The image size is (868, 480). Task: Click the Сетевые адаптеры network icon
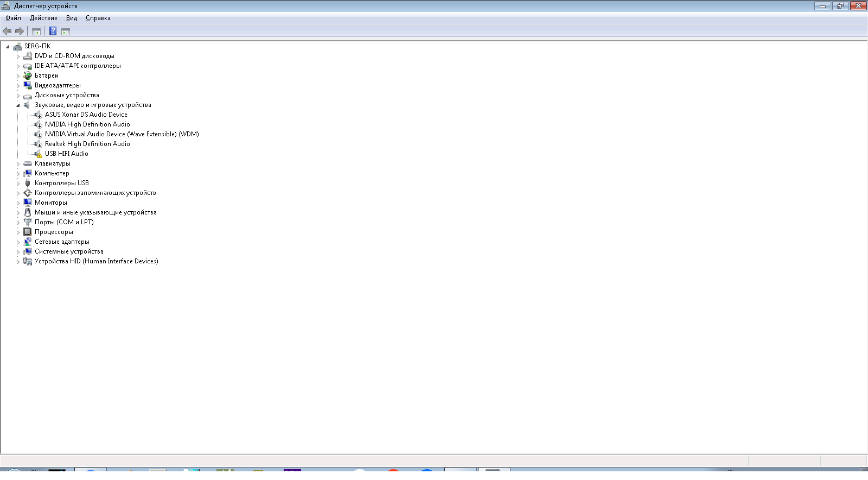click(28, 242)
